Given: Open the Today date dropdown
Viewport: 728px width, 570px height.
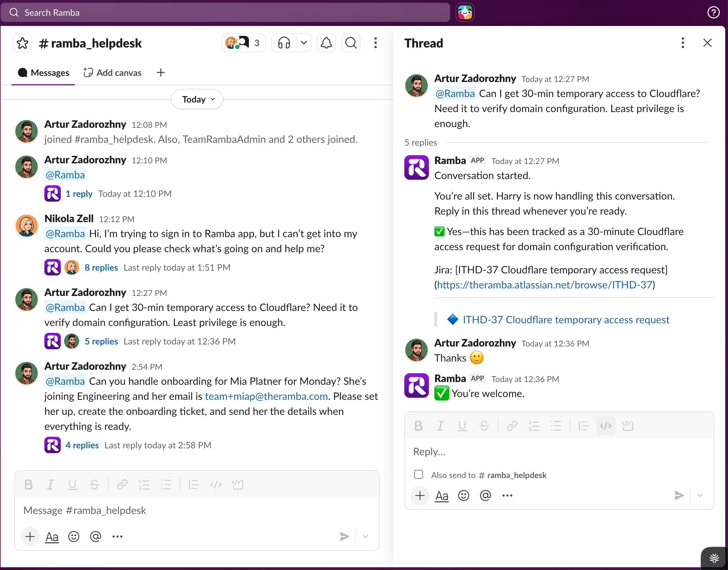Looking at the screenshot, I should coord(197,99).
